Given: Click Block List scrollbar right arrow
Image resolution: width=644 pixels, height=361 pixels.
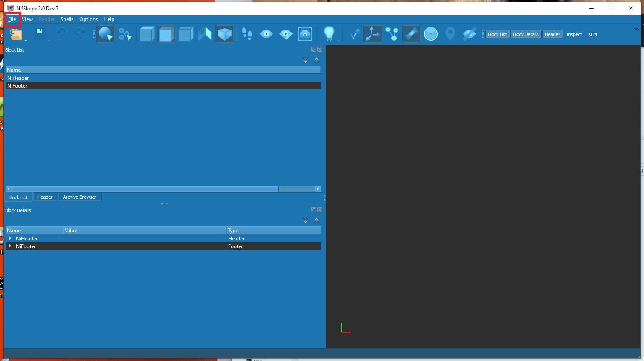Looking at the screenshot, I should coord(318,189).
